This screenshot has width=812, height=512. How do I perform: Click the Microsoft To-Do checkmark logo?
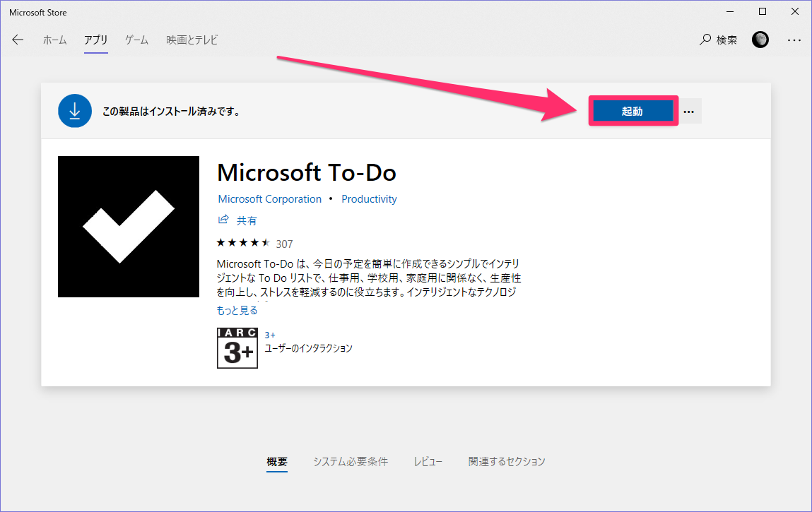click(129, 227)
